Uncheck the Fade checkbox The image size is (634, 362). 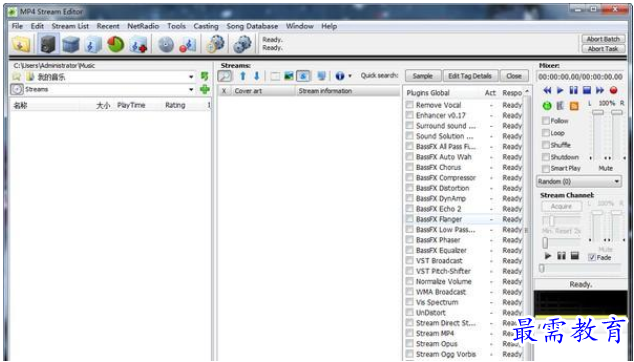point(592,257)
